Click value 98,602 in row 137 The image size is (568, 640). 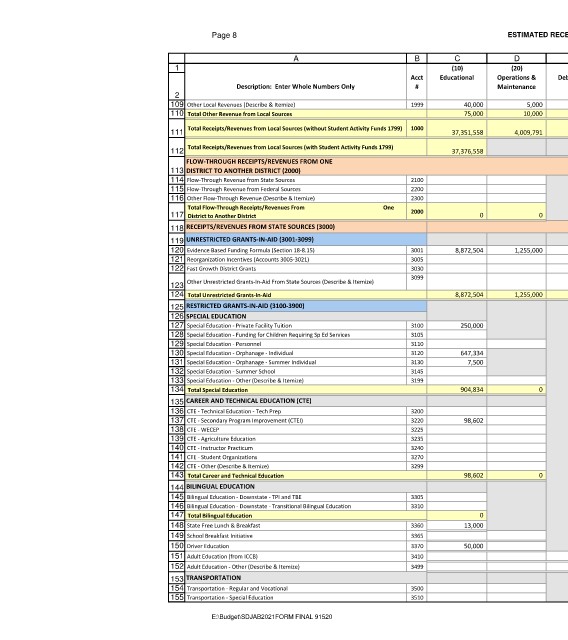(473, 420)
